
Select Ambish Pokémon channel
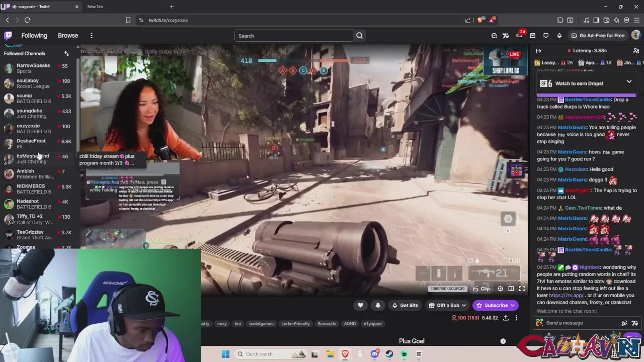(x=38, y=174)
